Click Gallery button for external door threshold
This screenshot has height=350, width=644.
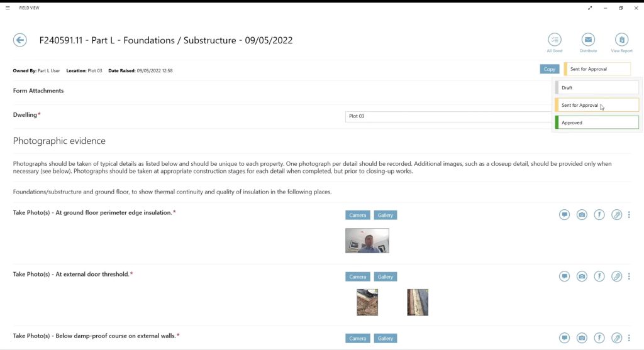[386, 276]
